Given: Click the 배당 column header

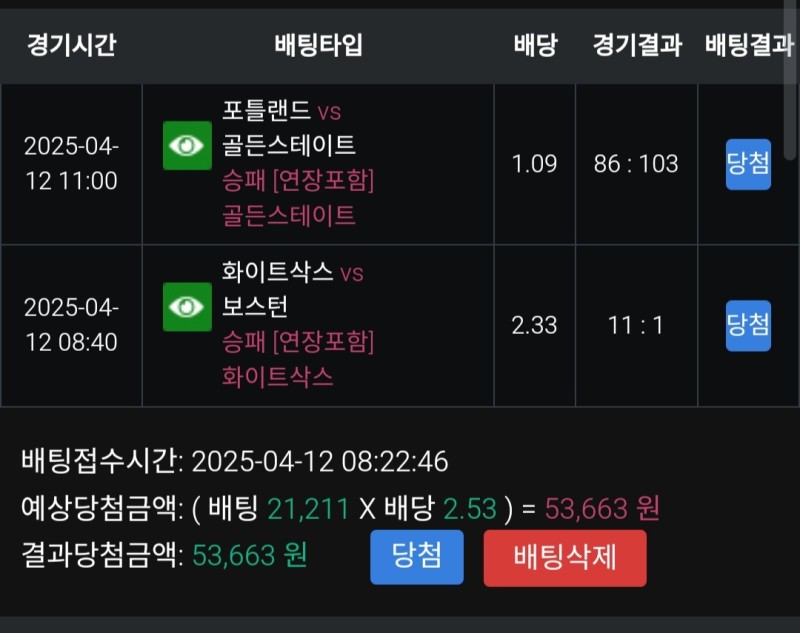Looking at the screenshot, I should [x=535, y=46].
